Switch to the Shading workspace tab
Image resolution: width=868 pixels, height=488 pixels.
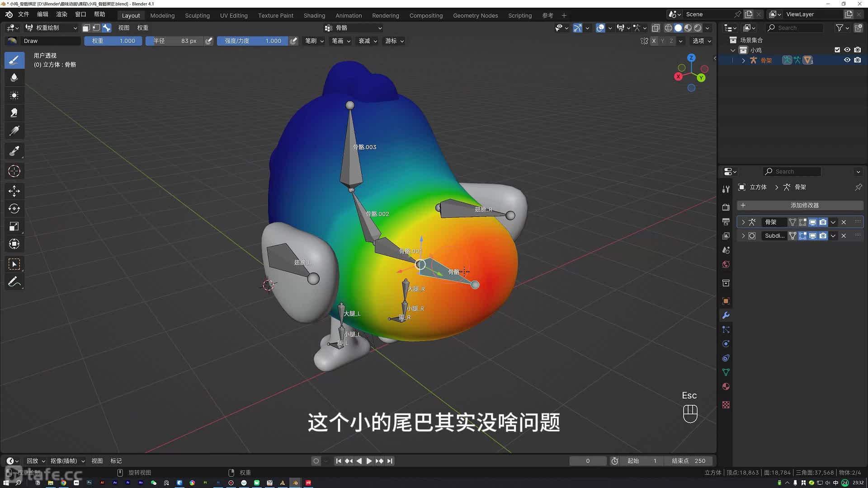point(314,15)
